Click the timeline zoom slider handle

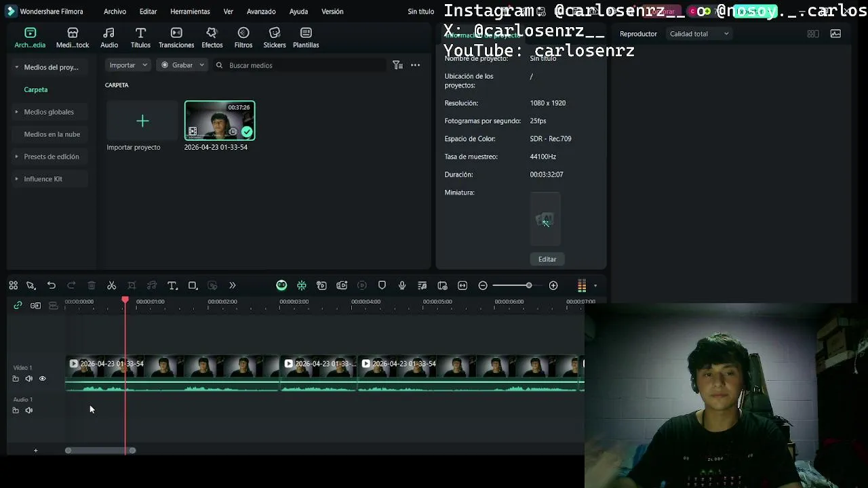click(x=529, y=285)
